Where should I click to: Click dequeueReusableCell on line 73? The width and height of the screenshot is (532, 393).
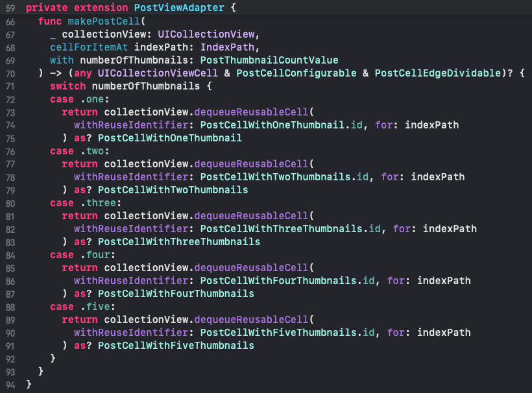coord(251,112)
